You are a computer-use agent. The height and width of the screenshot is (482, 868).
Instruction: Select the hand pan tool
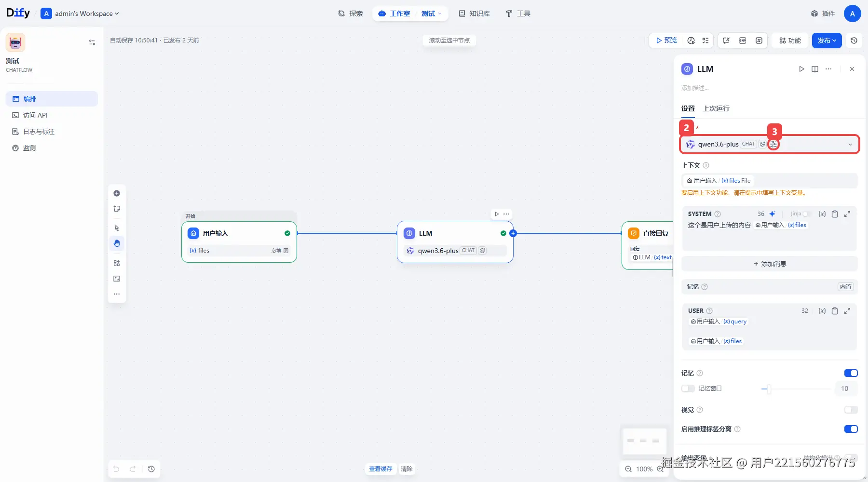point(117,243)
